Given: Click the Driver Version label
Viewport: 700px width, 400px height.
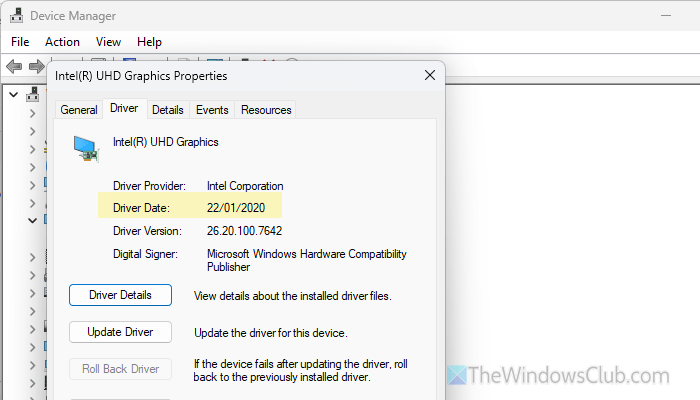Looking at the screenshot, I should pos(147,231).
